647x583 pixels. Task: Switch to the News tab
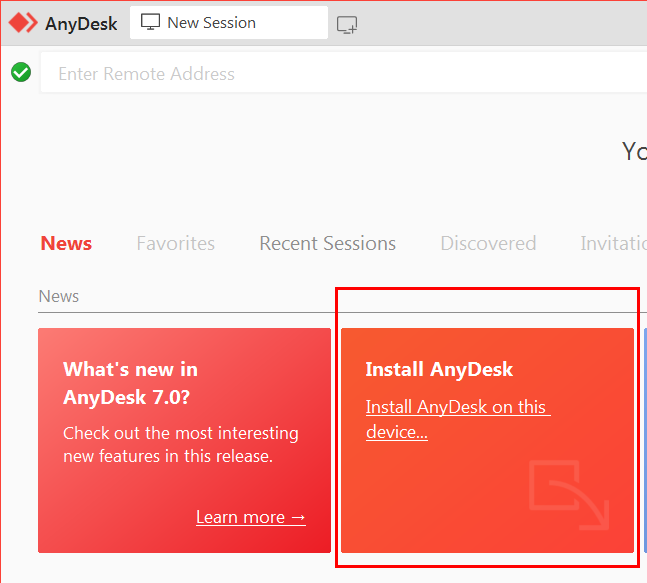66,243
